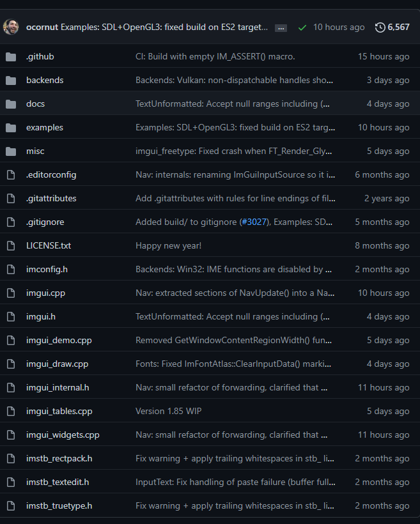Open issue #3027 link in .gitignore row

[x=254, y=222]
